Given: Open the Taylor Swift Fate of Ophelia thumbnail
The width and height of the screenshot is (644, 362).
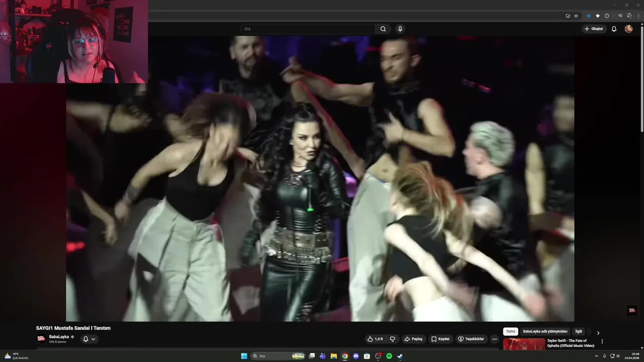Looking at the screenshot, I should (524, 344).
